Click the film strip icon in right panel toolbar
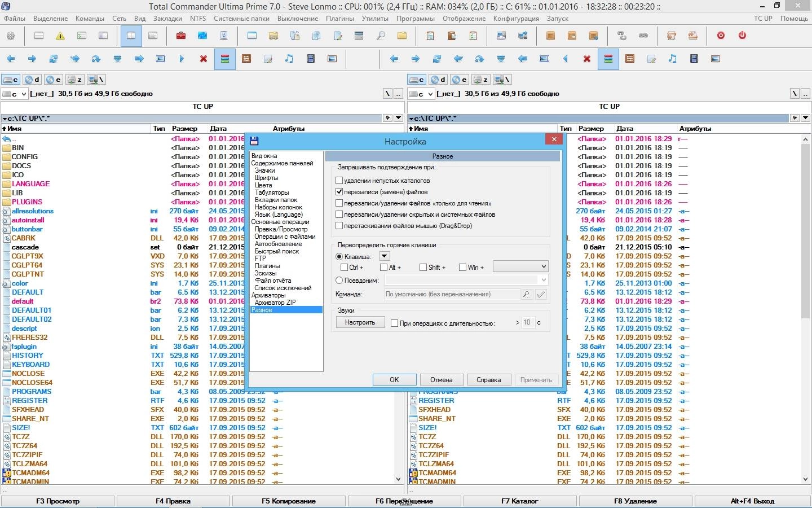Image resolution: width=812 pixels, height=508 pixels. tap(694, 59)
